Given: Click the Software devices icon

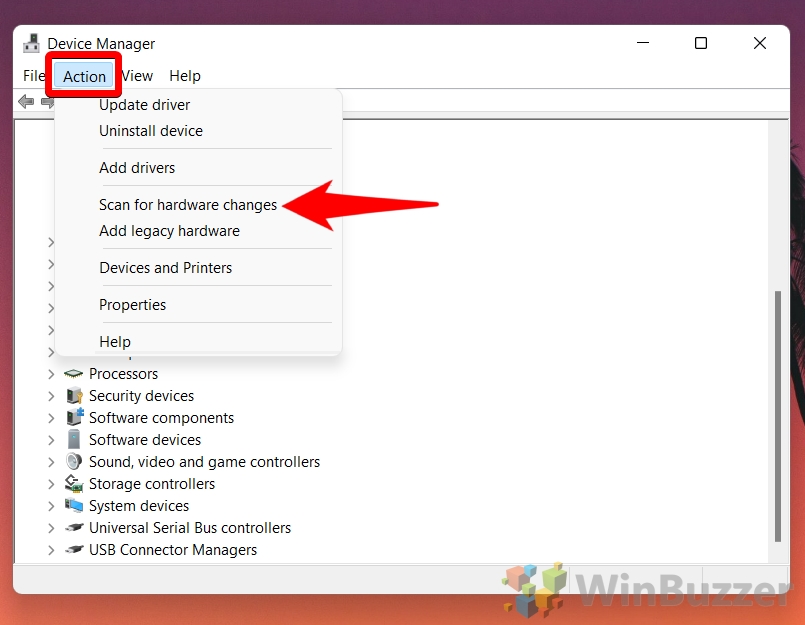Looking at the screenshot, I should [x=74, y=440].
